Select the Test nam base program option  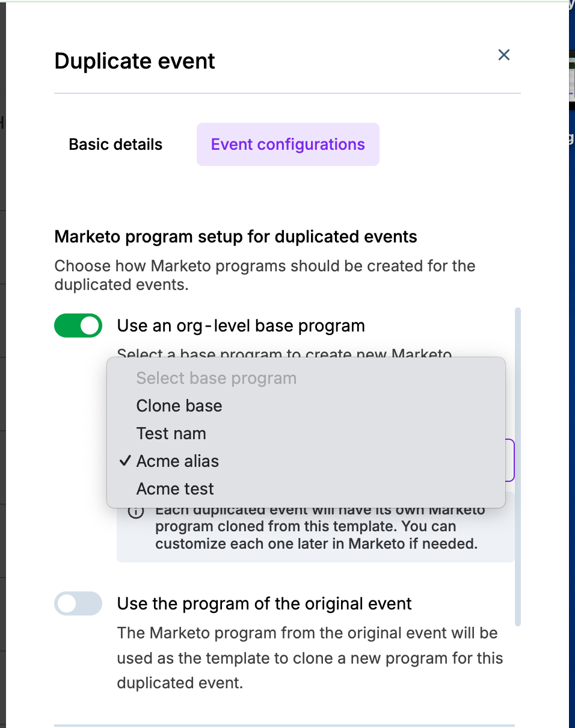171,433
